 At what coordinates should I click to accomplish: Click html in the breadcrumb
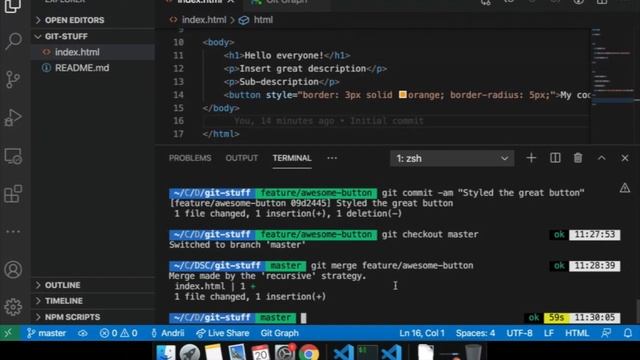coord(263,20)
